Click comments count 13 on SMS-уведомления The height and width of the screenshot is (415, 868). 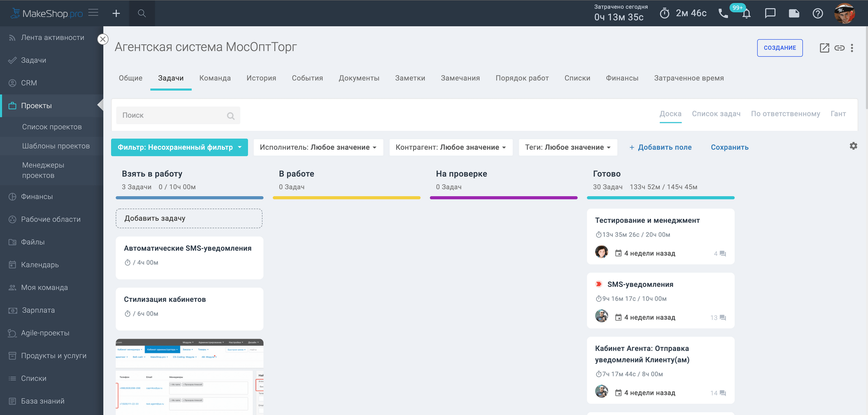[718, 318]
